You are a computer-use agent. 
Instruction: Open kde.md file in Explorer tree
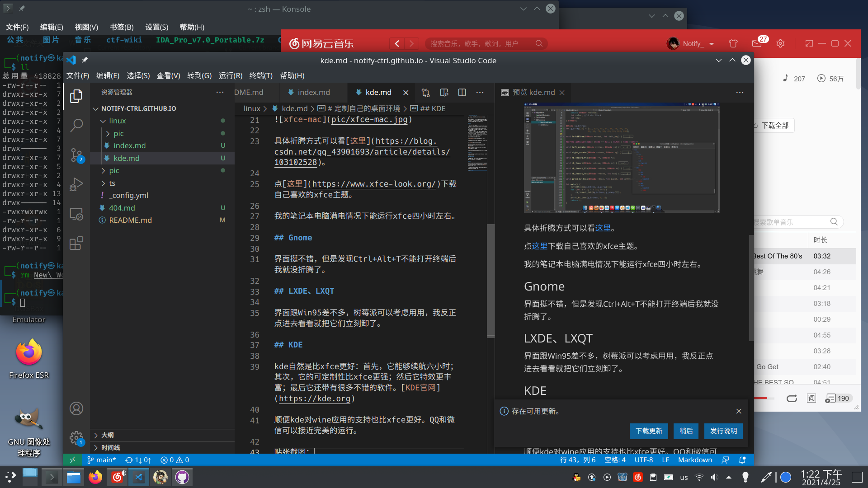click(162, 158)
